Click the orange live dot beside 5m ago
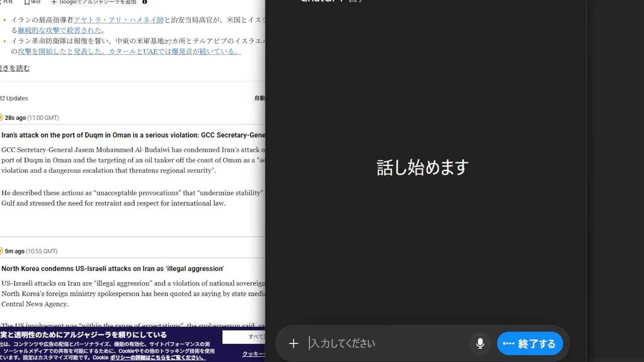This screenshot has width=644, height=362. 1,251
